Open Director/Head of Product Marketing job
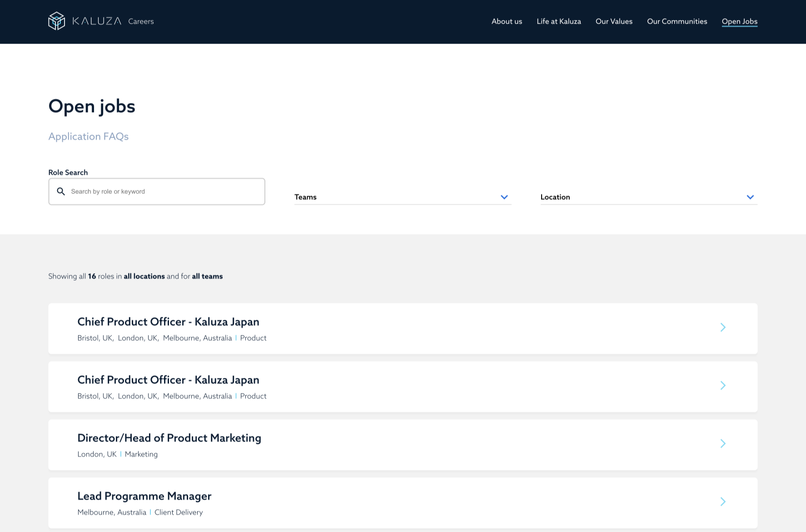This screenshot has height=532, width=806. pos(403,445)
